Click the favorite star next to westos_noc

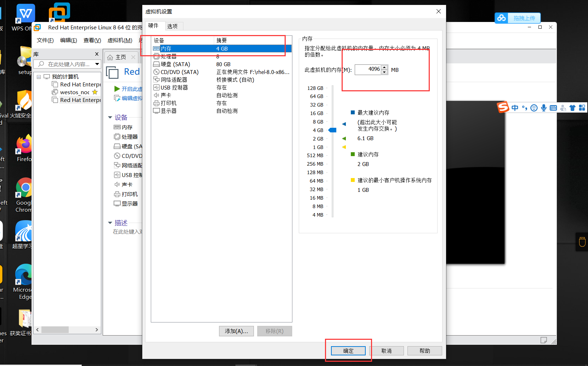coord(95,92)
